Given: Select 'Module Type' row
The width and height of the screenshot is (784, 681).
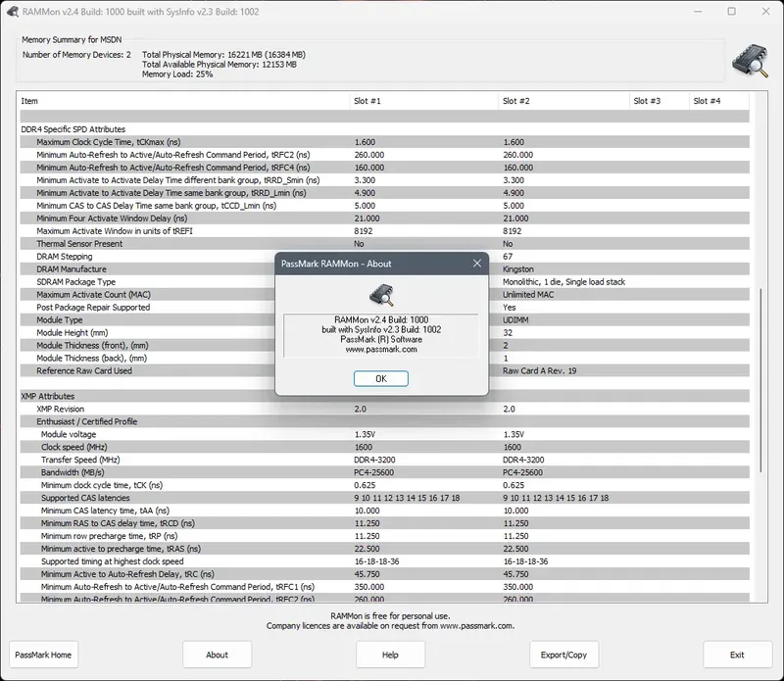Looking at the screenshot, I should 384,320.
